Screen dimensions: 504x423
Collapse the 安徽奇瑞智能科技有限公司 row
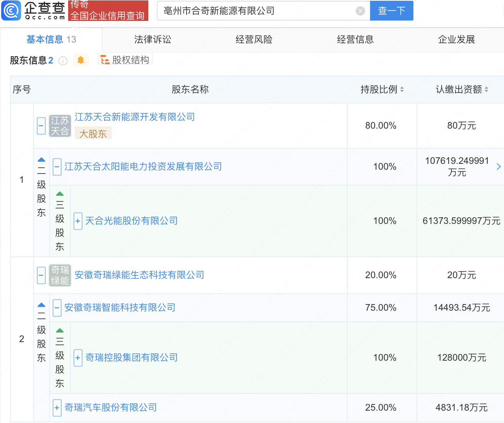click(57, 308)
